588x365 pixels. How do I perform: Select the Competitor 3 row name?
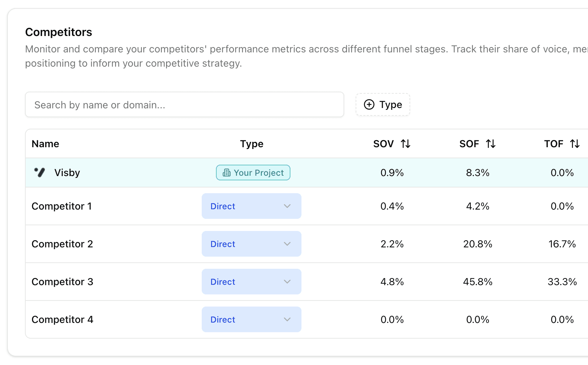[62, 282]
